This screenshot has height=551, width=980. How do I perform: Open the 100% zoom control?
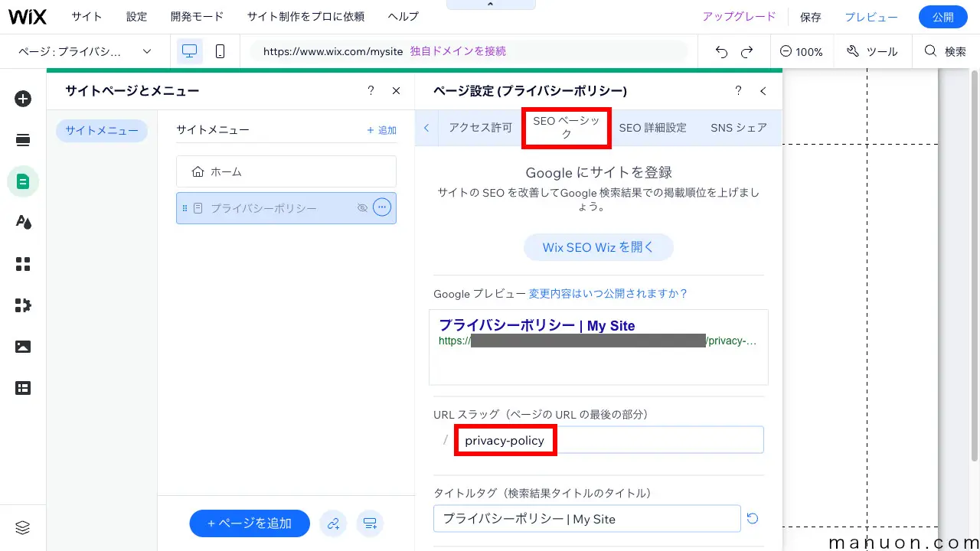(802, 51)
